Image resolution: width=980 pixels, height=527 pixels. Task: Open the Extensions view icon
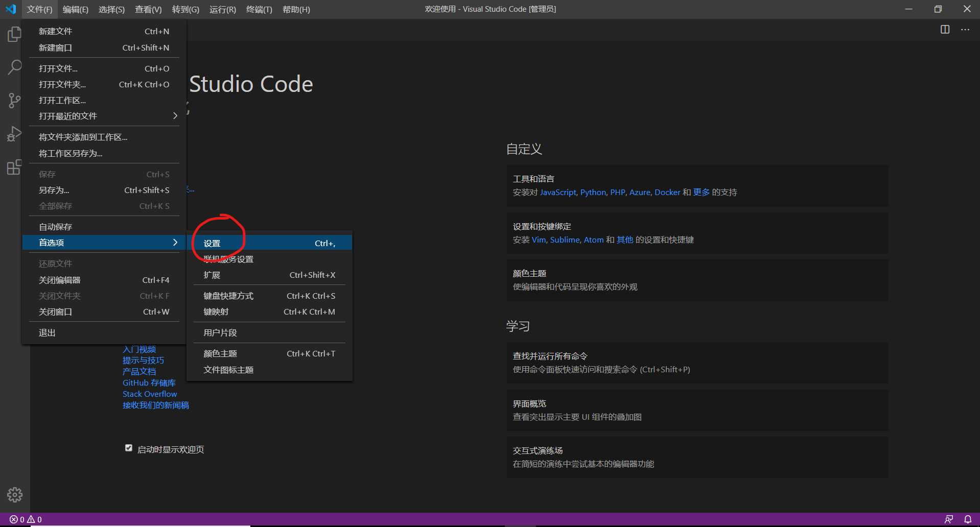click(14, 167)
